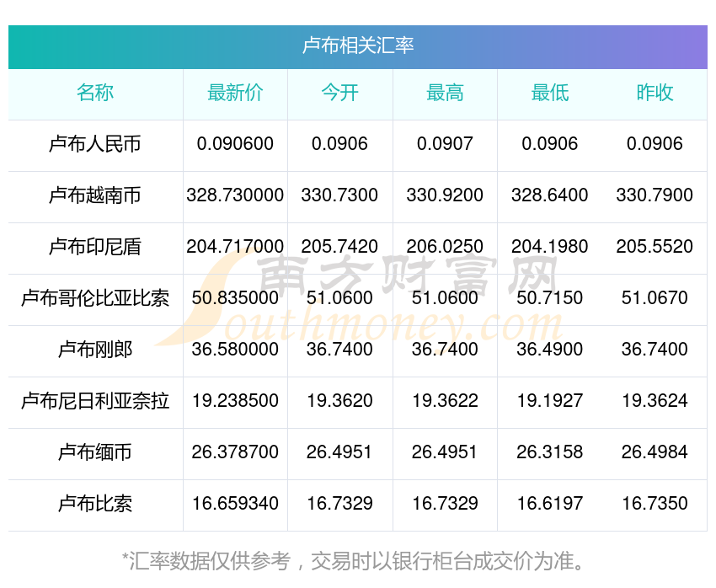The image size is (716, 588).
Task: Select latest price 204.717000
Action: click(x=235, y=247)
